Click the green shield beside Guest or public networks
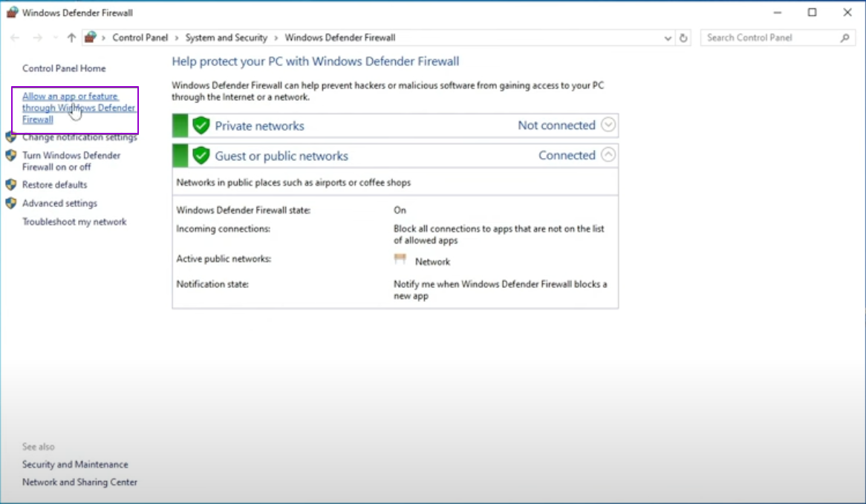This screenshot has width=866, height=504. point(201,155)
